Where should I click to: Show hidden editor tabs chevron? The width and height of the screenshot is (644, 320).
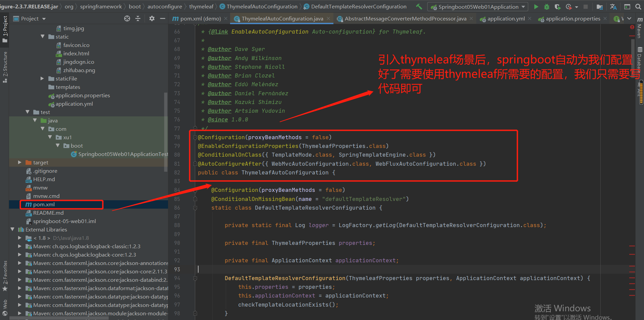[629, 19]
